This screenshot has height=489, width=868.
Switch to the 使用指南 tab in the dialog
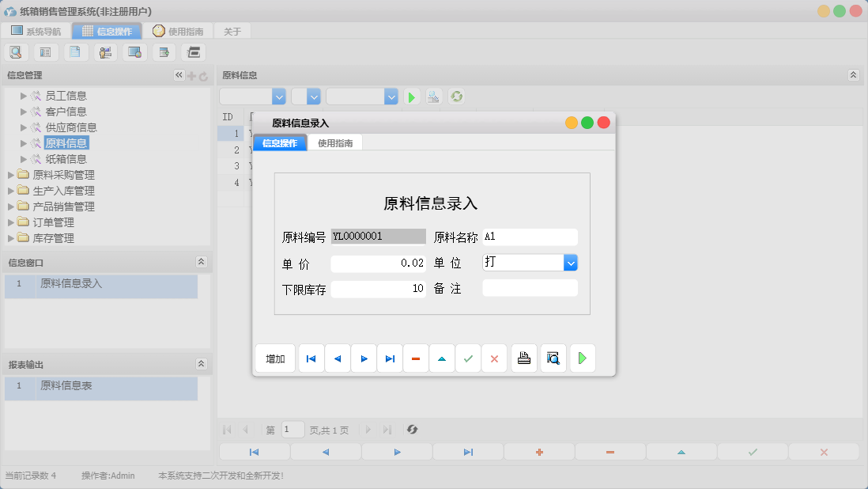[x=335, y=143]
